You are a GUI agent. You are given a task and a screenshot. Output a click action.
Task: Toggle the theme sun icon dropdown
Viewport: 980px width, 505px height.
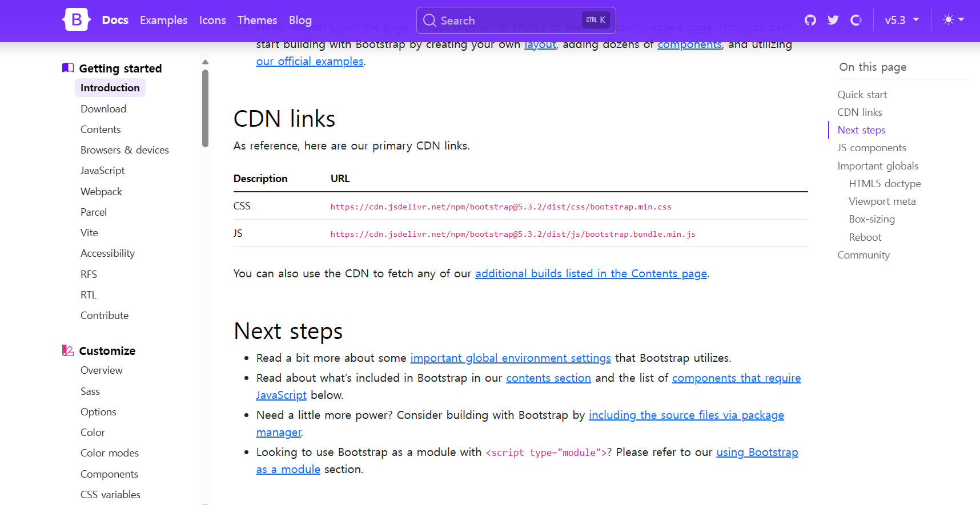click(954, 20)
